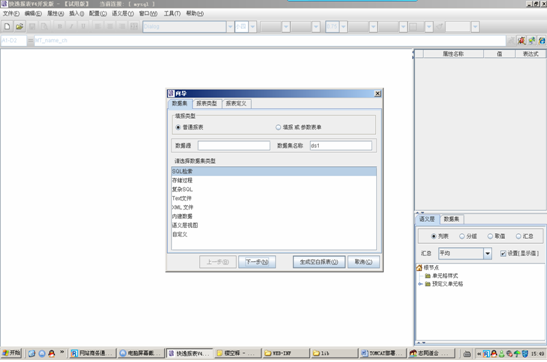Select 存储过程 in dataset type list

(274, 180)
